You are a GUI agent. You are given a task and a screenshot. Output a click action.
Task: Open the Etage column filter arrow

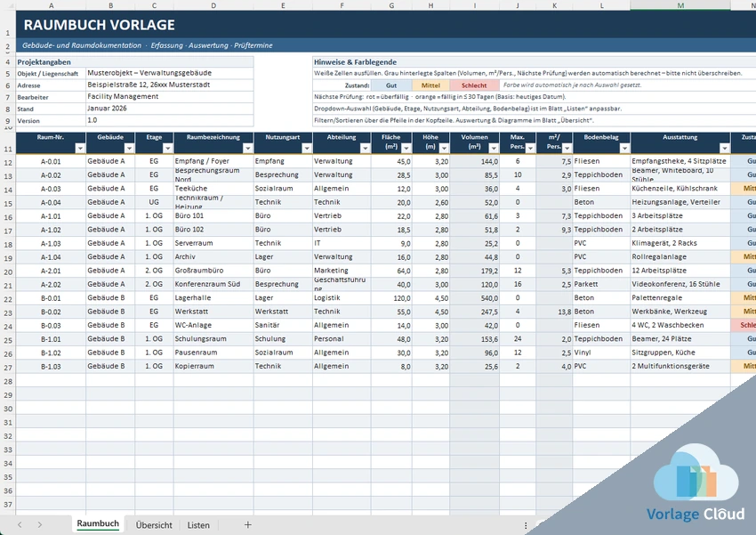[x=167, y=148]
